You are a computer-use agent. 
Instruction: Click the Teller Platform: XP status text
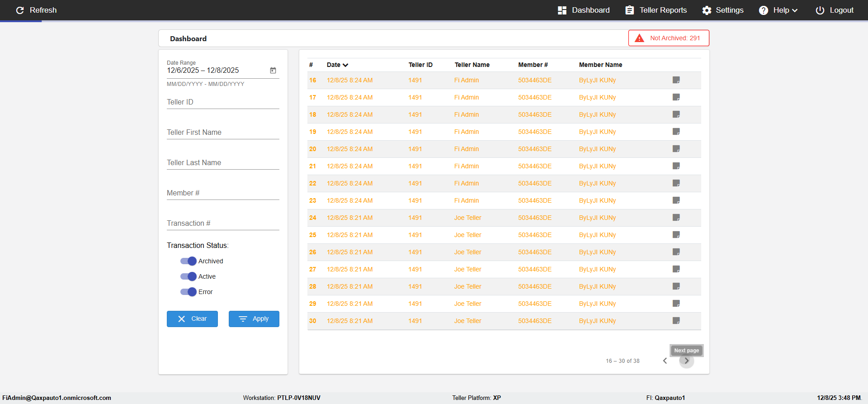[476, 398]
